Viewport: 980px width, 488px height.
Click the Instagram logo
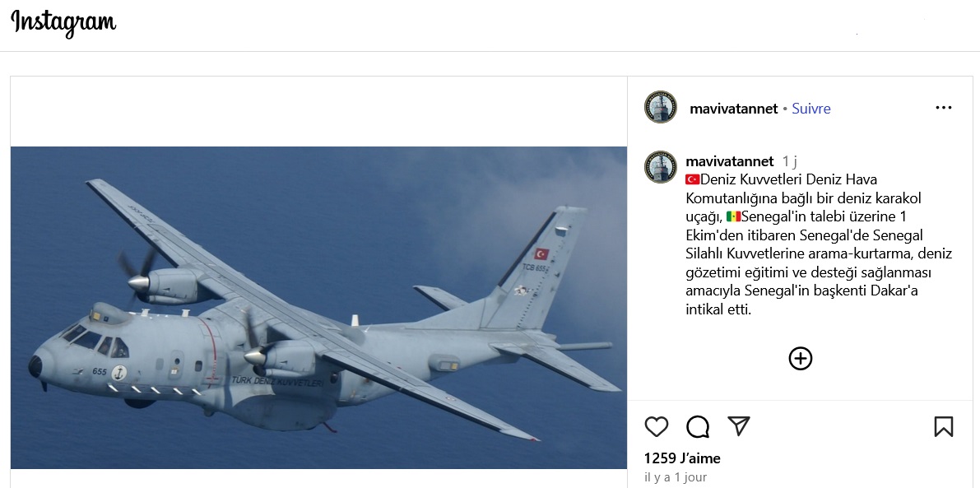click(x=63, y=23)
